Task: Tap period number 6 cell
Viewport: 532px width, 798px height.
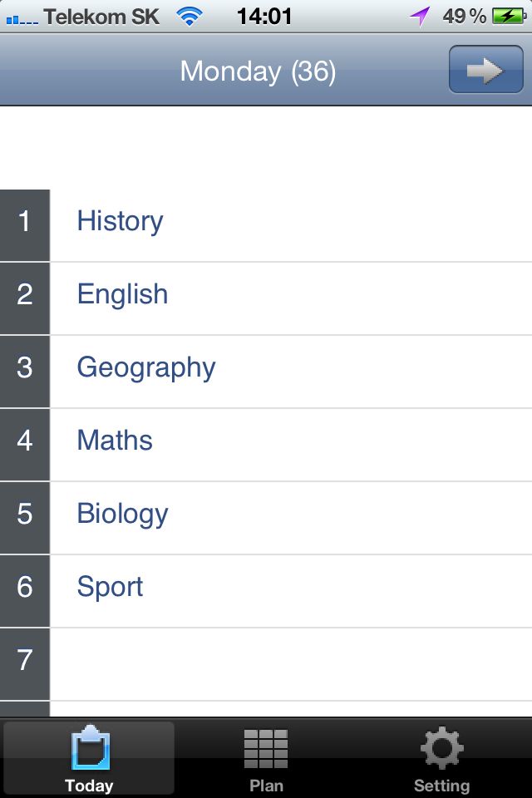Action: pyautogui.click(x=24, y=587)
